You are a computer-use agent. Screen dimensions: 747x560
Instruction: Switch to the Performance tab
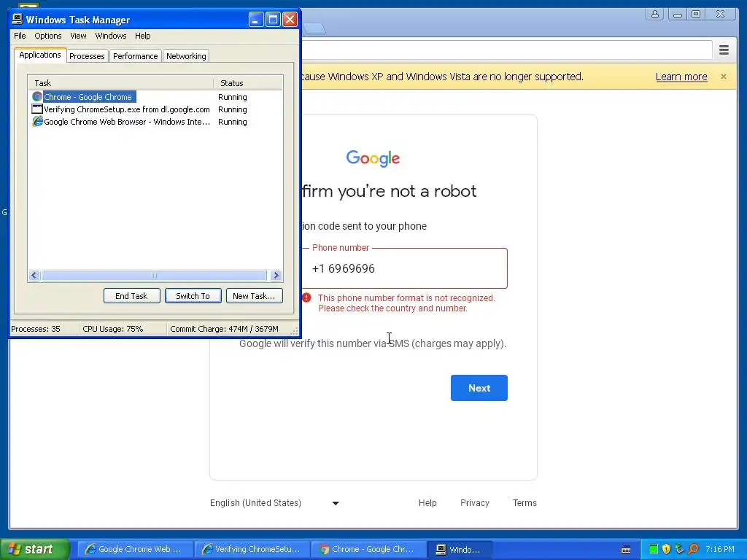point(135,56)
